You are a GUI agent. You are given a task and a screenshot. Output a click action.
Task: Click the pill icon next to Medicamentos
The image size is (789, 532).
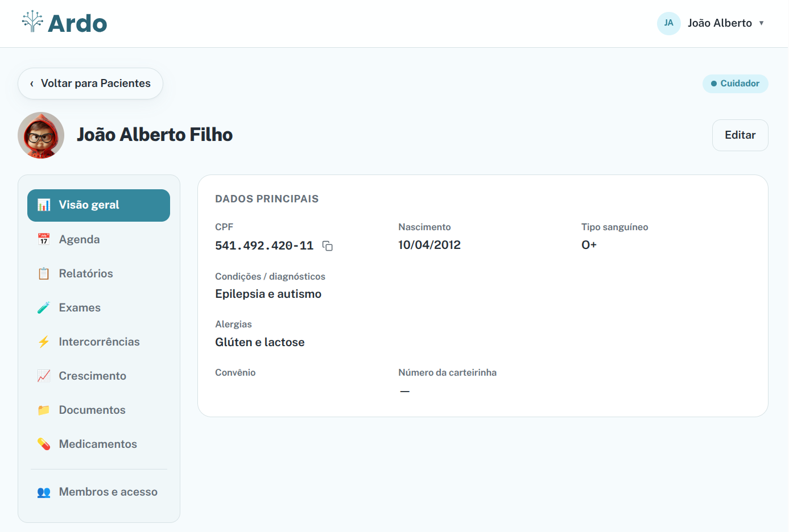[44, 444]
